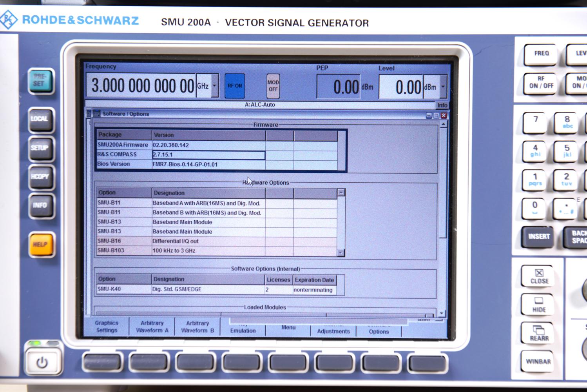Select Baseband A with ARB(16MS) row
This screenshot has width=587, height=392.
(x=217, y=203)
